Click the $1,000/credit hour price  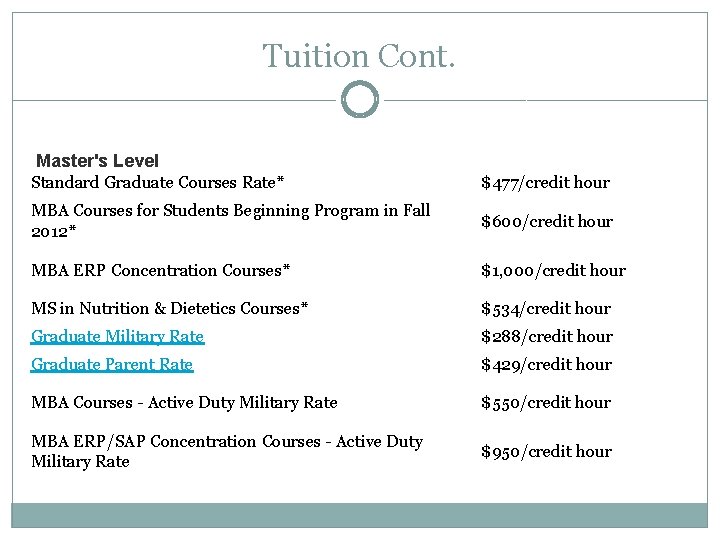tap(553, 270)
